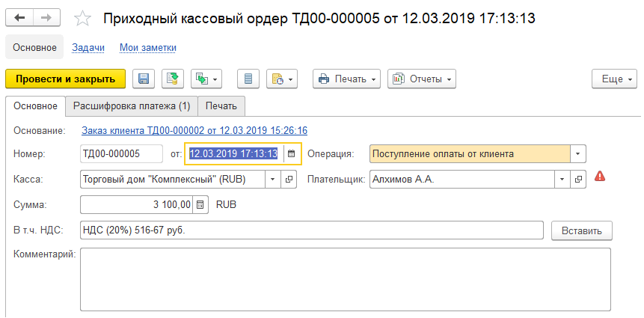Expand the Плательщик dropdown arrow
The image size is (644, 318).
point(562,180)
